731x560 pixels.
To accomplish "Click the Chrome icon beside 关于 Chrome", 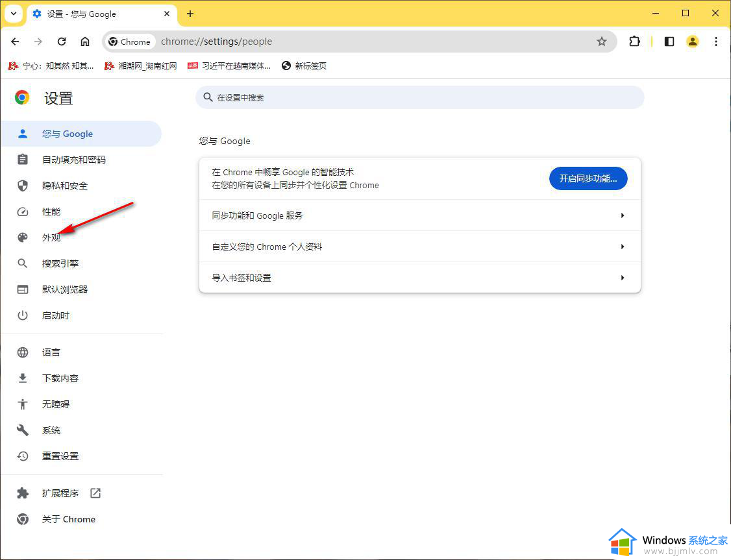I will point(22,519).
